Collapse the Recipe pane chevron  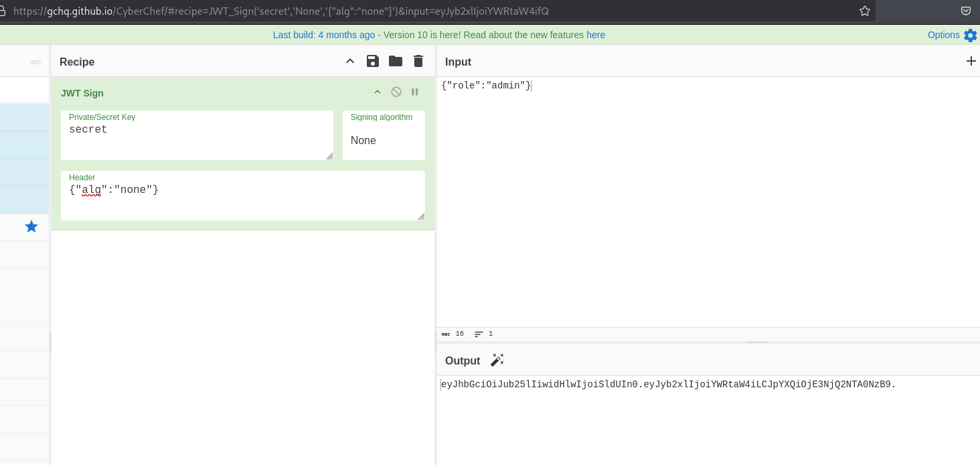(350, 62)
